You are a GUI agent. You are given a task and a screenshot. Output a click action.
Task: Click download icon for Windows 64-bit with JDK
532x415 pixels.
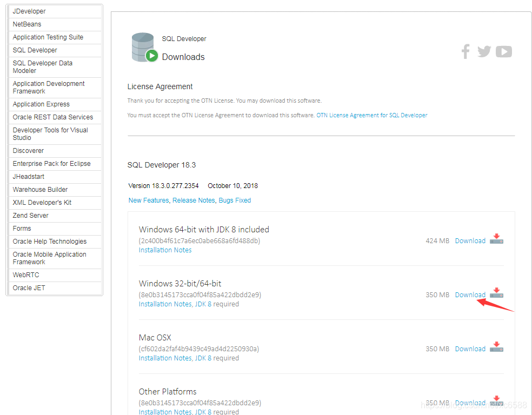point(496,239)
